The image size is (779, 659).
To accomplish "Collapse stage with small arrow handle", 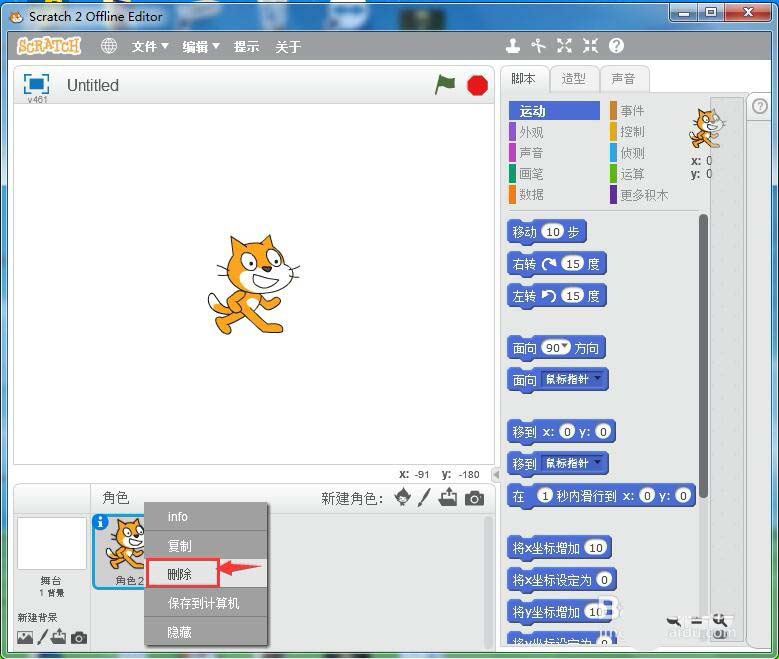I will pos(495,475).
